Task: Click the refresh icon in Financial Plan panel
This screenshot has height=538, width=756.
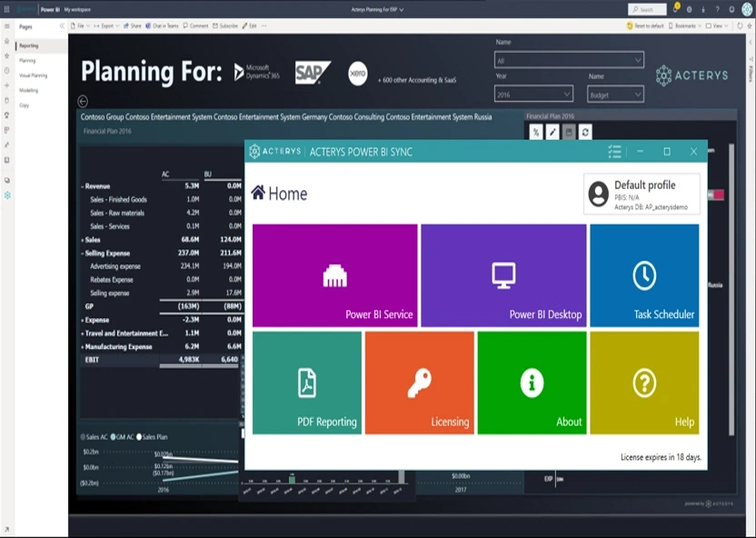Action: point(585,132)
